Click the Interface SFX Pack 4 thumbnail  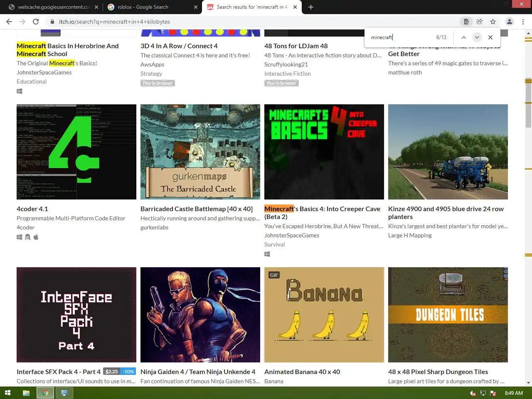point(76,315)
